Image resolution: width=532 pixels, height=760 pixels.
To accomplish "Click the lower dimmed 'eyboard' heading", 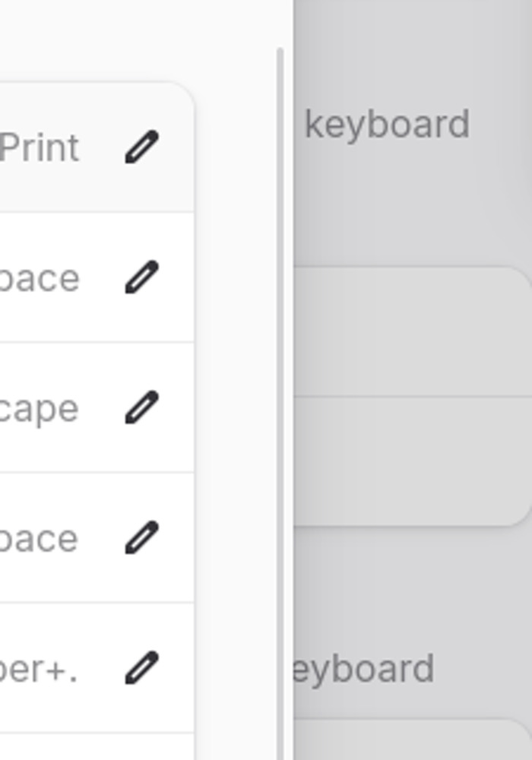I will pyautogui.click(x=363, y=669).
